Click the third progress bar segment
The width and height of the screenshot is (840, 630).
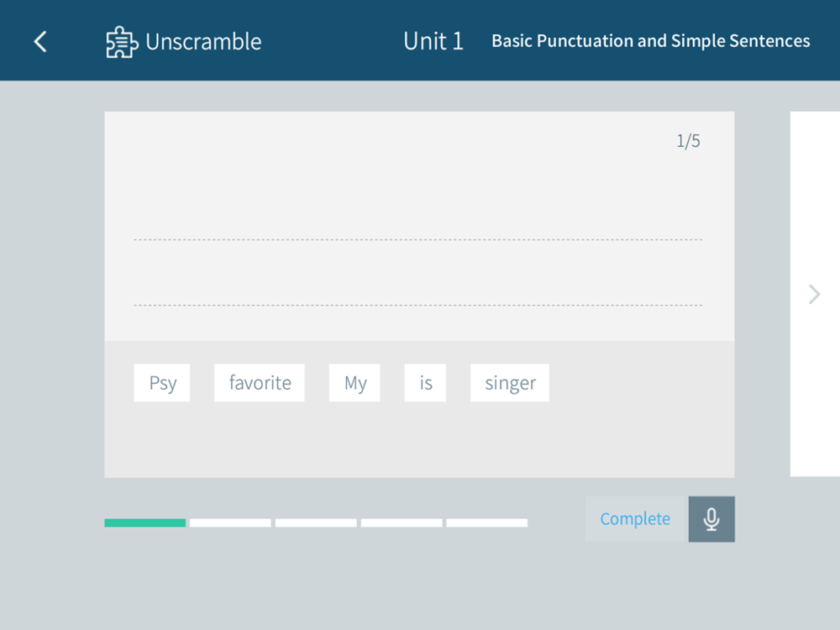tap(316, 522)
